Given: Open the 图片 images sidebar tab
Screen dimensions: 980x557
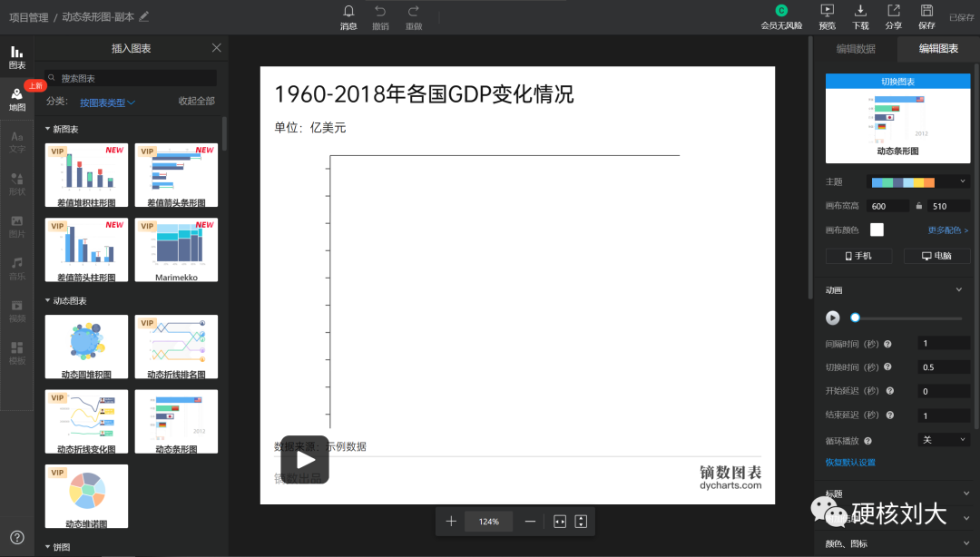Looking at the screenshot, I should coord(17,226).
